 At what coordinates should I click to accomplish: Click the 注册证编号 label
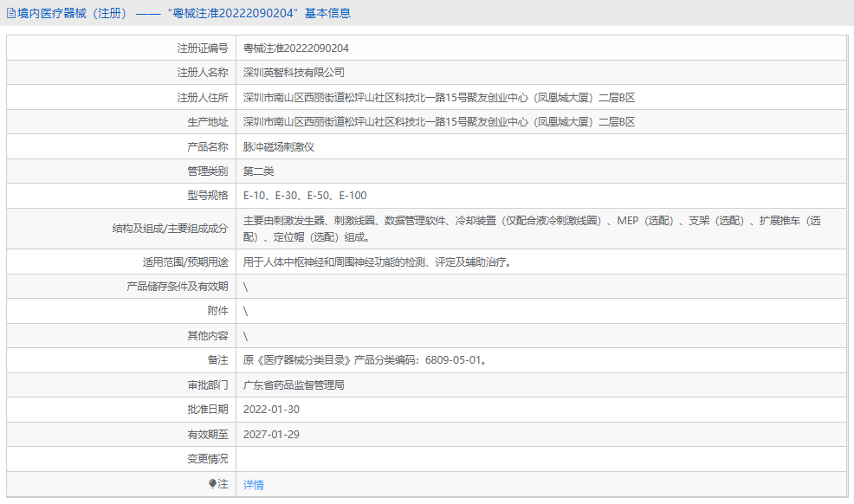[x=203, y=48]
